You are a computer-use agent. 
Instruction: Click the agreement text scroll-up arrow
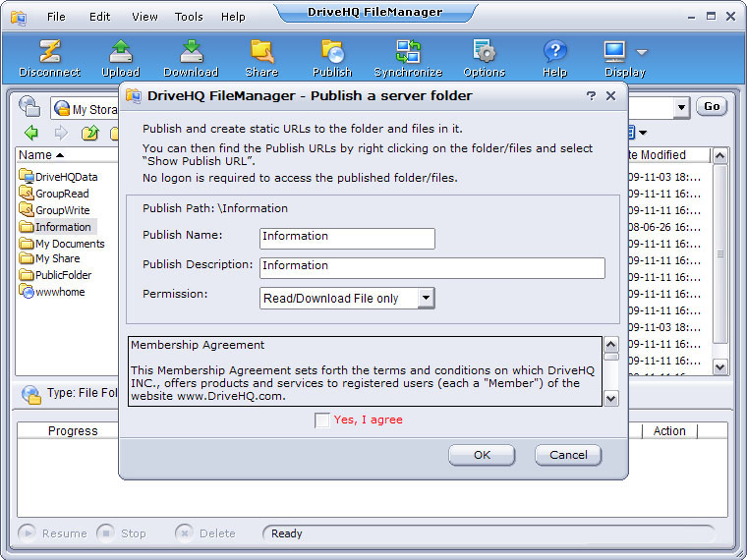610,344
